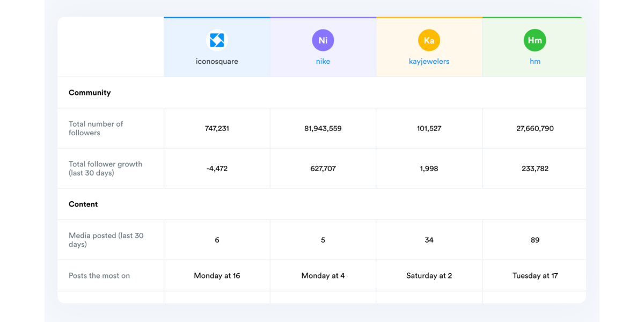Select iconosquare follower count 747,231

click(x=217, y=128)
